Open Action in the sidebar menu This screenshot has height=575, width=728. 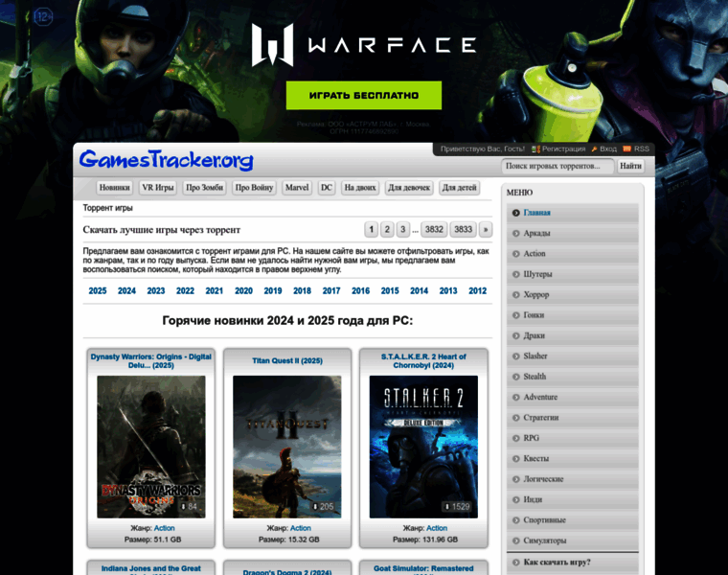(x=573, y=254)
